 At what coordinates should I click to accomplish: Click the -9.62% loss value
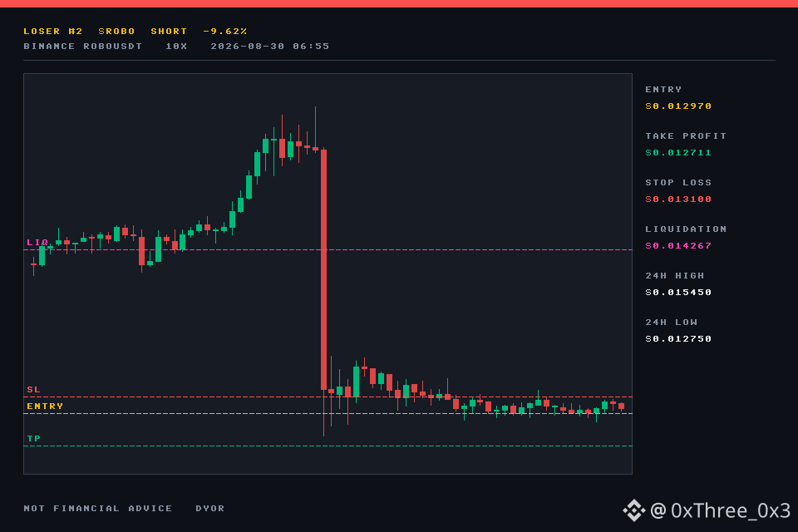point(225,31)
